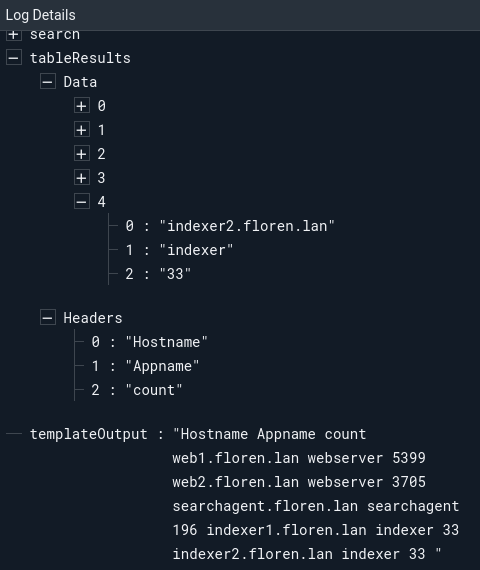Click the tableResults label
Screen dimensions: 480x570
pyautogui.click(x=80, y=58)
